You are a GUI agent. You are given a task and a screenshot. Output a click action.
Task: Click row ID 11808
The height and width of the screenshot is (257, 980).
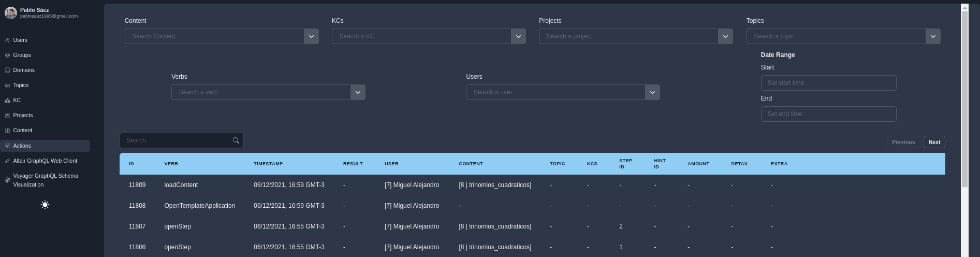[137, 206]
